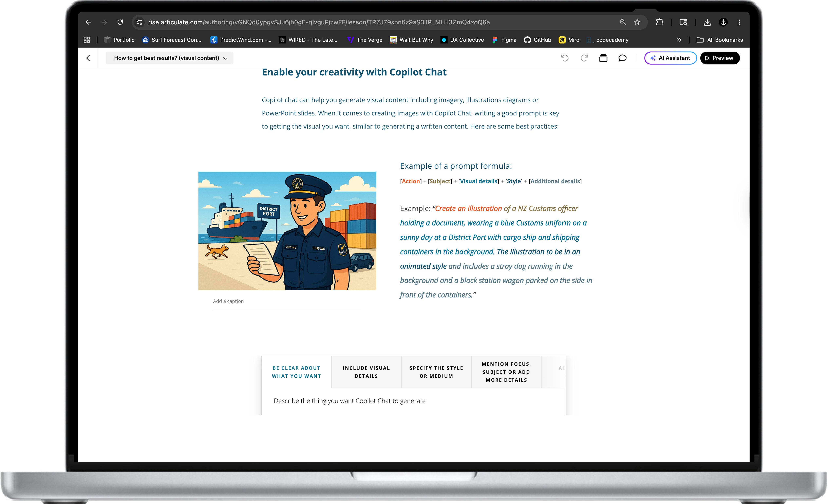This screenshot has width=828, height=504.
Task: Click the [Visual details] text in the formula
Action: 478,181
